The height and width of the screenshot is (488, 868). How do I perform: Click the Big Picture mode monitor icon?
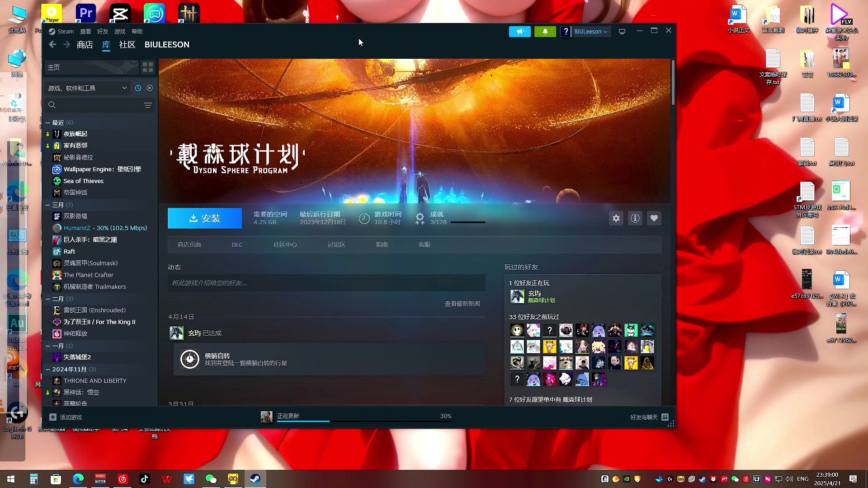(x=622, y=32)
